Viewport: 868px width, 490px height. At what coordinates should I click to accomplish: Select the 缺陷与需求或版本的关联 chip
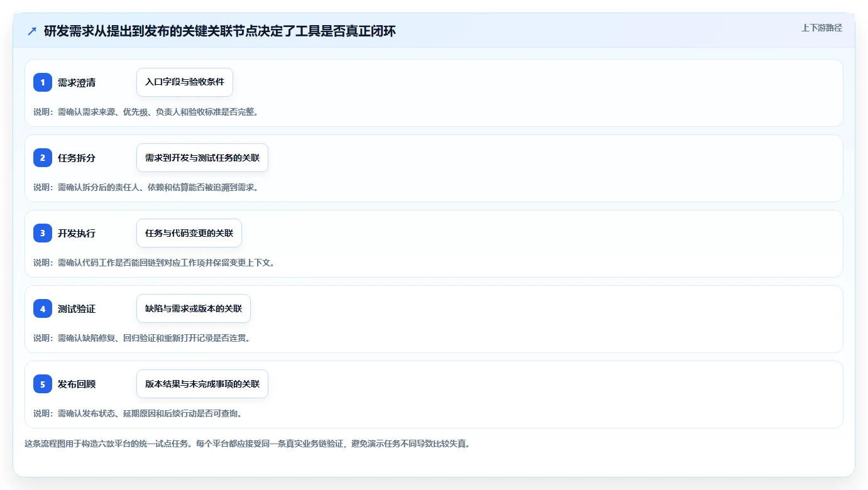[194, 308]
